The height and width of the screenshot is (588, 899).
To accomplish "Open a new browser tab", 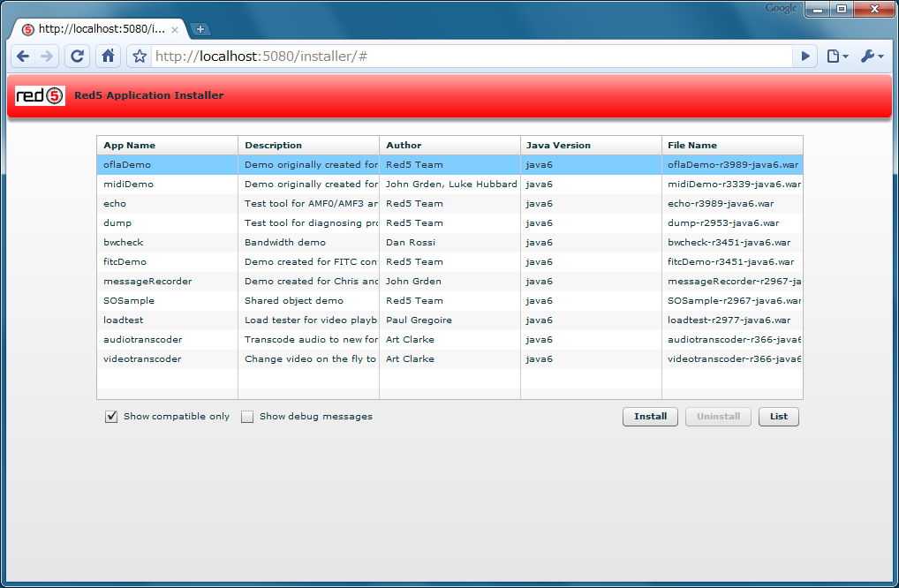I will coord(200,29).
